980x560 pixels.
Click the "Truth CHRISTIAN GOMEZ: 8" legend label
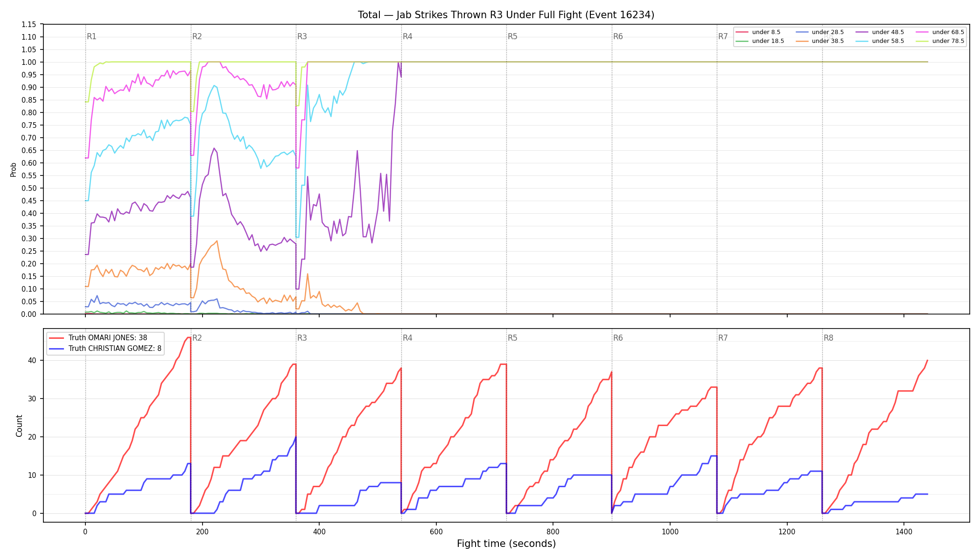[x=115, y=348]
